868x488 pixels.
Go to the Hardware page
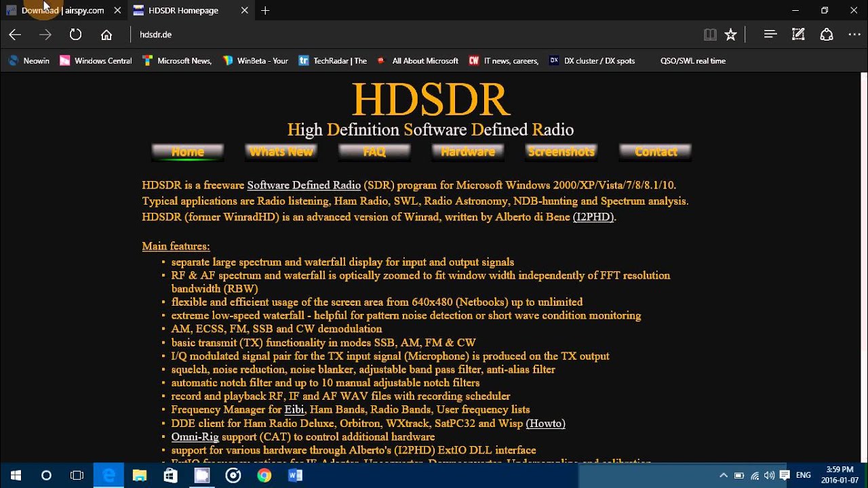click(468, 152)
